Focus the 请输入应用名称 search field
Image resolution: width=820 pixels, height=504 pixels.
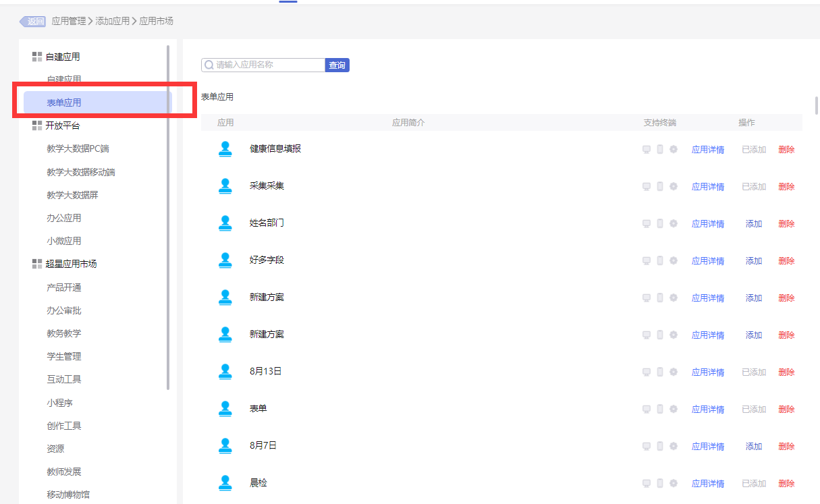[263, 65]
